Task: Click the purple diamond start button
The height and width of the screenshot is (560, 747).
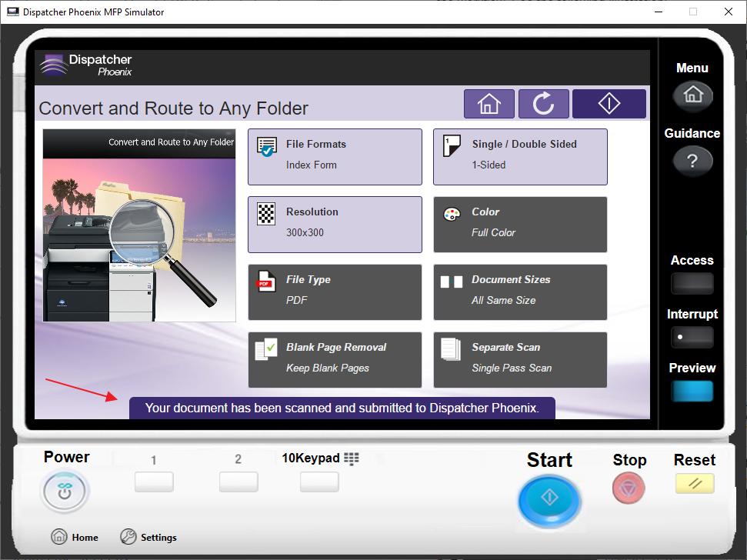Action: 609,104
